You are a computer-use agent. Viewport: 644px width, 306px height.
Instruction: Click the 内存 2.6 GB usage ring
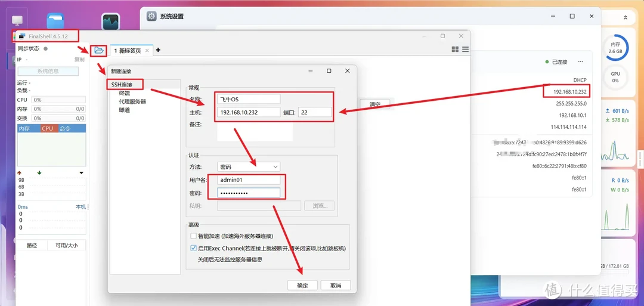click(615, 48)
